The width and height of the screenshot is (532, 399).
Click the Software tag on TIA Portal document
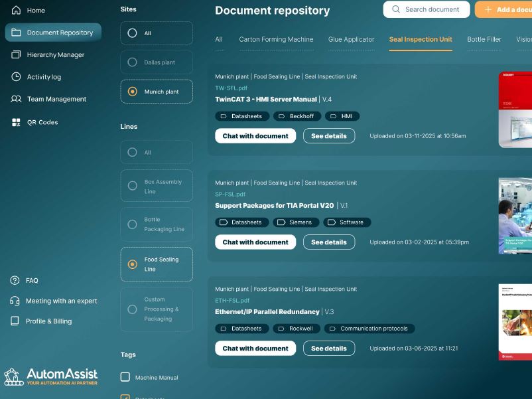(347, 222)
